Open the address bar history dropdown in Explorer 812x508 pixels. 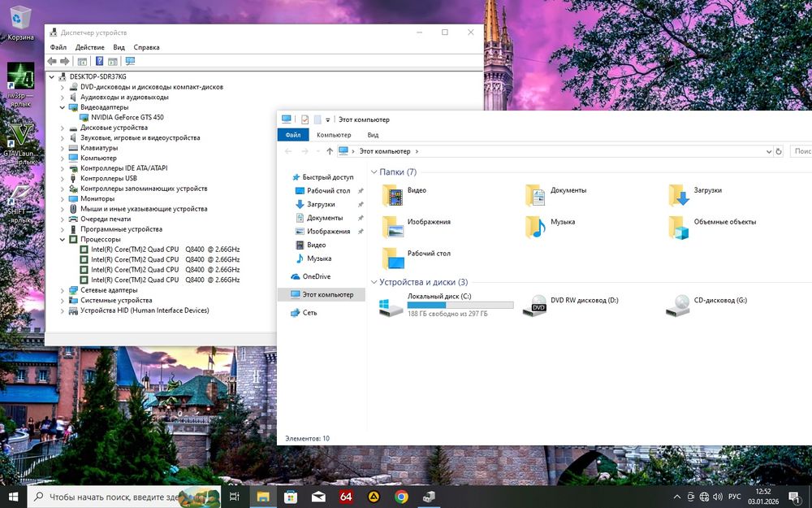768,151
